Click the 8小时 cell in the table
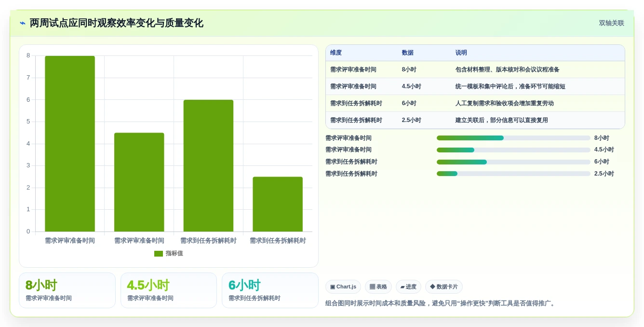The height and width of the screenshot is (327, 644). point(409,69)
